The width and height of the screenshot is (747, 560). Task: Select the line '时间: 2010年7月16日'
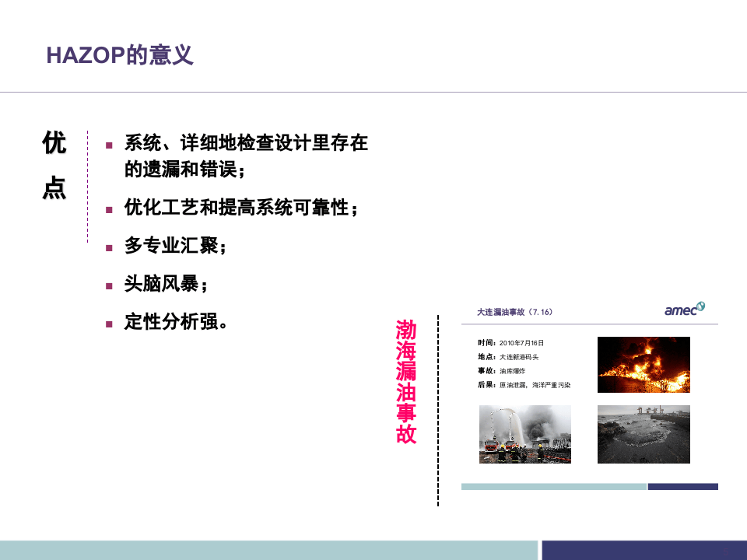click(510, 343)
